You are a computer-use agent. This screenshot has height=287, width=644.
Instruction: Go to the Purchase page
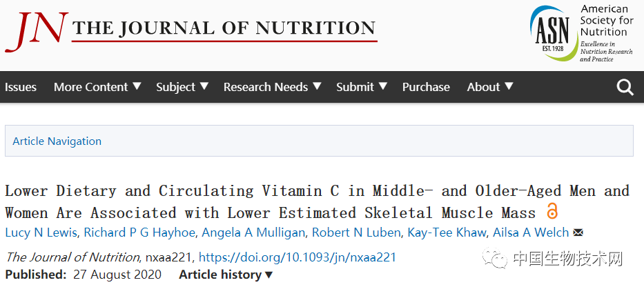(x=426, y=87)
